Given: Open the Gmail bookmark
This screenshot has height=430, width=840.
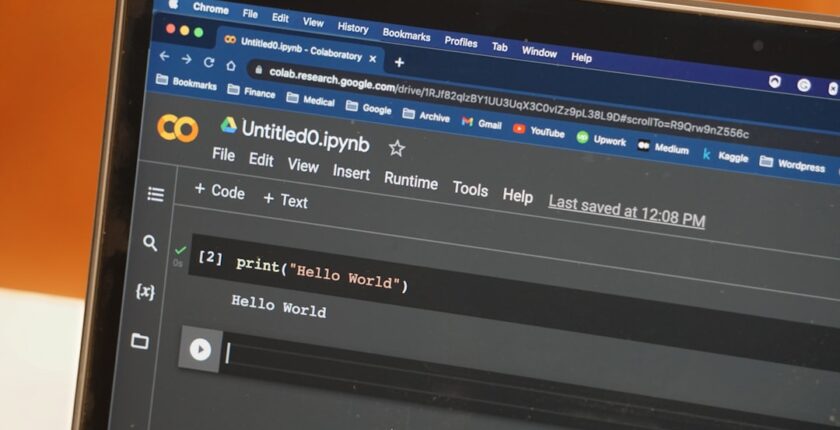Looking at the screenshot, I should [481, 123].
